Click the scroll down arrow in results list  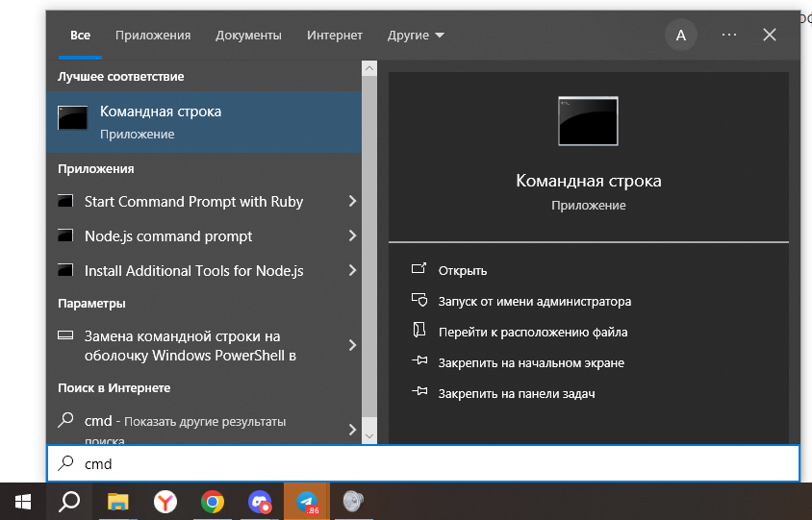click(369, 436)
